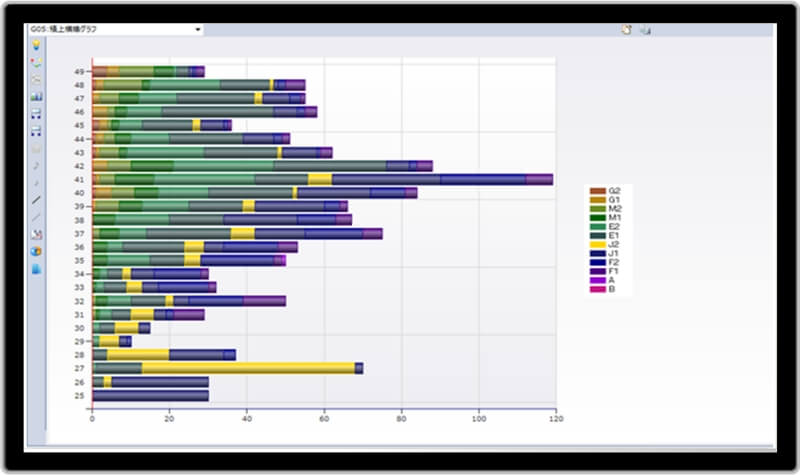Click the second save disk icon in sidebar
This screenshot has width=800, height=475.
tap(37, 131)
